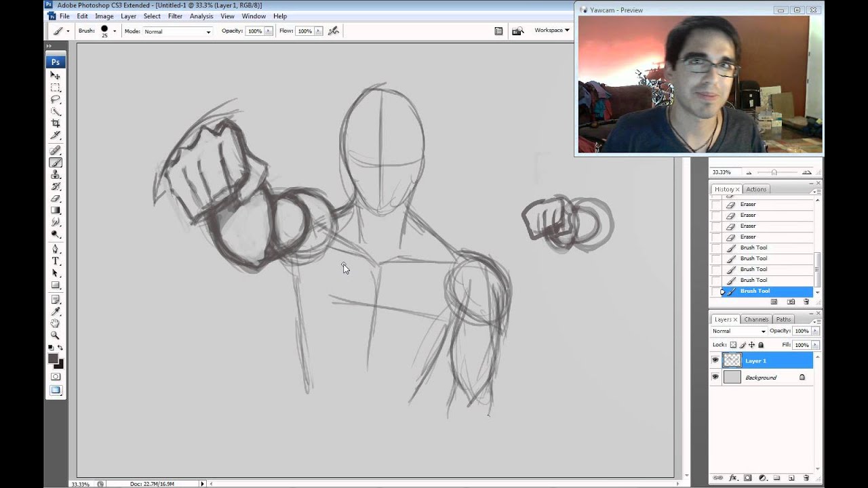This screenshot has height=488, width=868.
Task: Hide the Background layer eye icon
Action: click(x=715, y=377)
